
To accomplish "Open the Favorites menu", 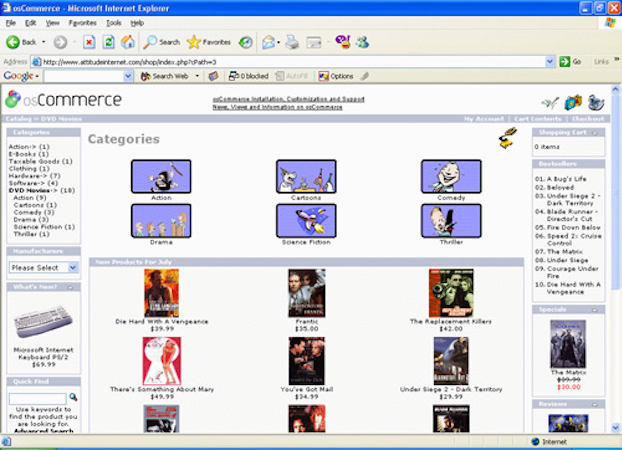I will click(83, 23).
